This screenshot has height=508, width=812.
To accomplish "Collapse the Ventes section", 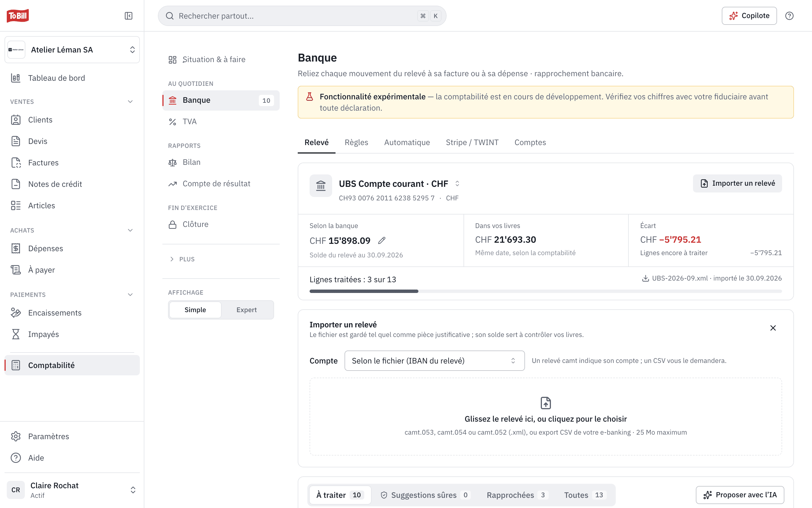I will tap(130, 102).
